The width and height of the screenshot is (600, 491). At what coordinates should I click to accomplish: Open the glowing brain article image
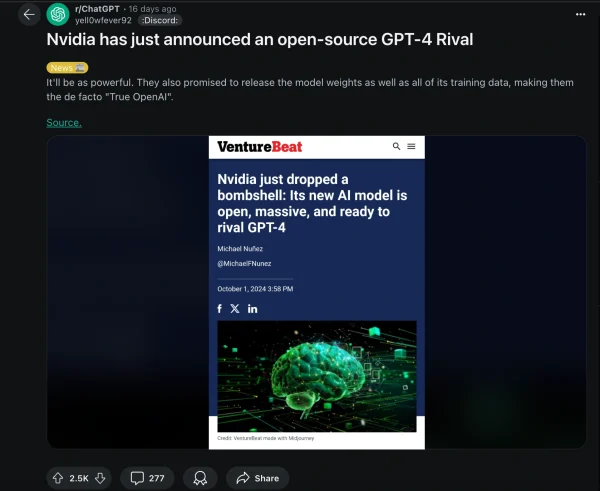click(x=317, y=376)
